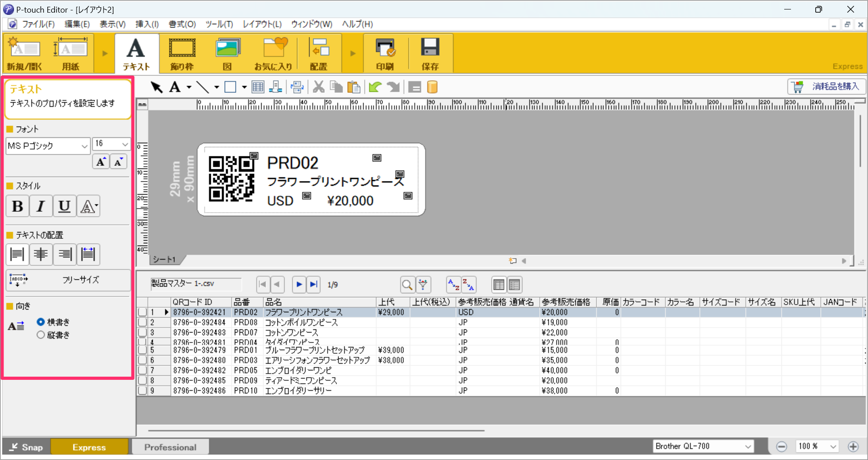Justify text evenly
Viewport: 868px width, 460px height.
[88, 254]
